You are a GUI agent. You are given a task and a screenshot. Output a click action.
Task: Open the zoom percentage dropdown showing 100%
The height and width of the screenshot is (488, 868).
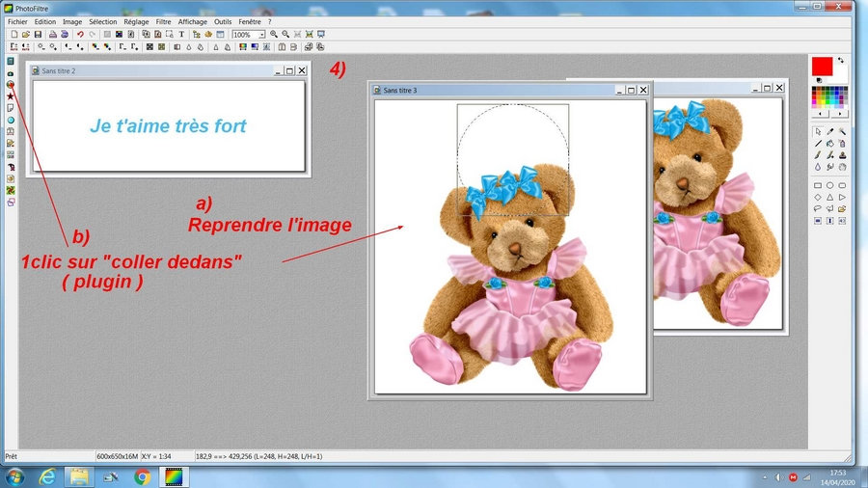[x=261, y=35]
